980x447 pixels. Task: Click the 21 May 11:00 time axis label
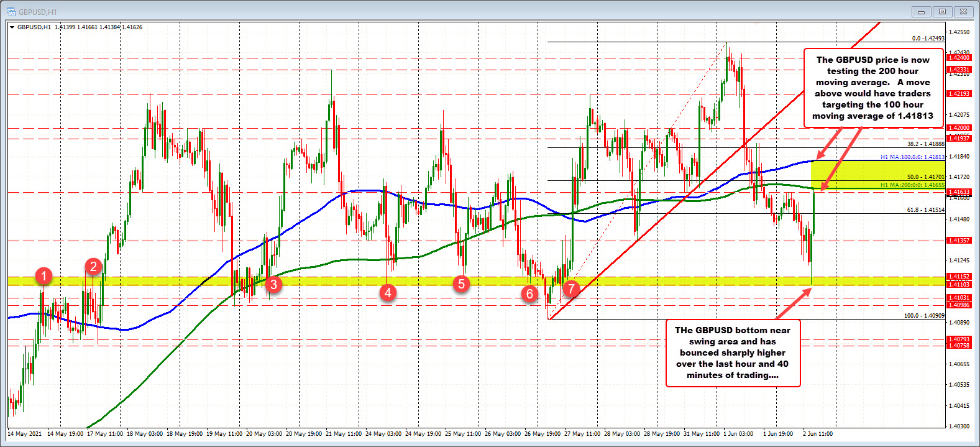click(344, 434)
